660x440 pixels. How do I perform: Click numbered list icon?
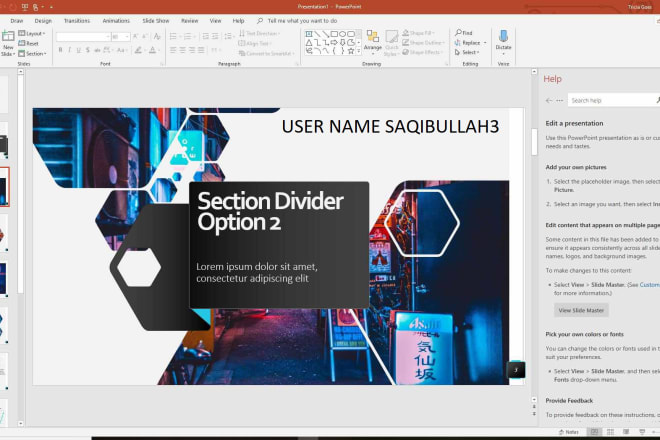(188, 37)
